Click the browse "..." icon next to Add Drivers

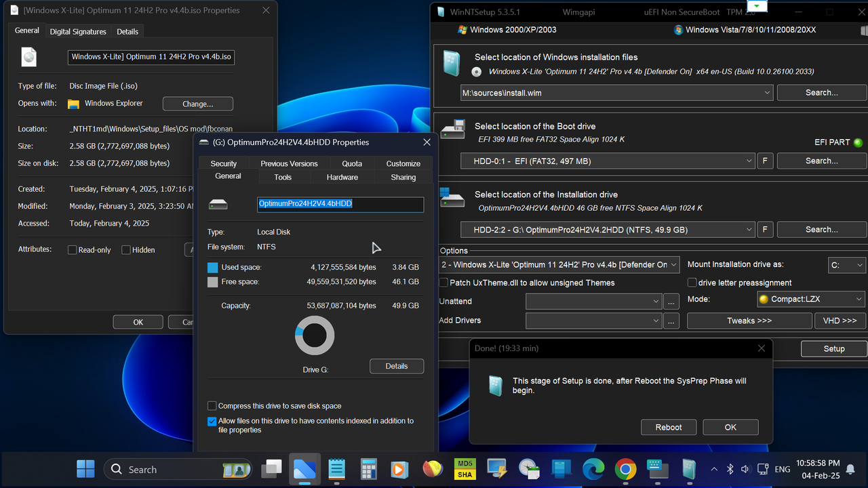671,321
